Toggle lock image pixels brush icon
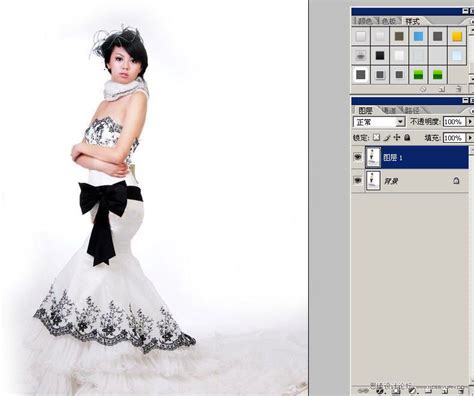The height and width of the screenshot is (396, 474). tap(387, 137)
